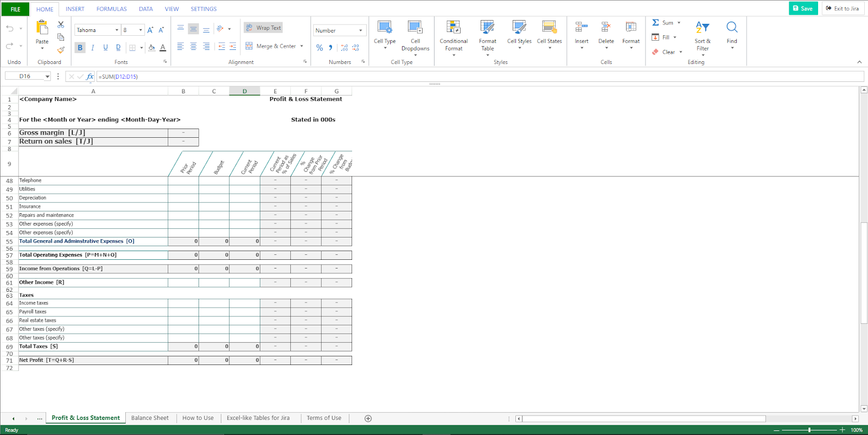Click the Paste clipboard icon

click(x=42, y=27)
